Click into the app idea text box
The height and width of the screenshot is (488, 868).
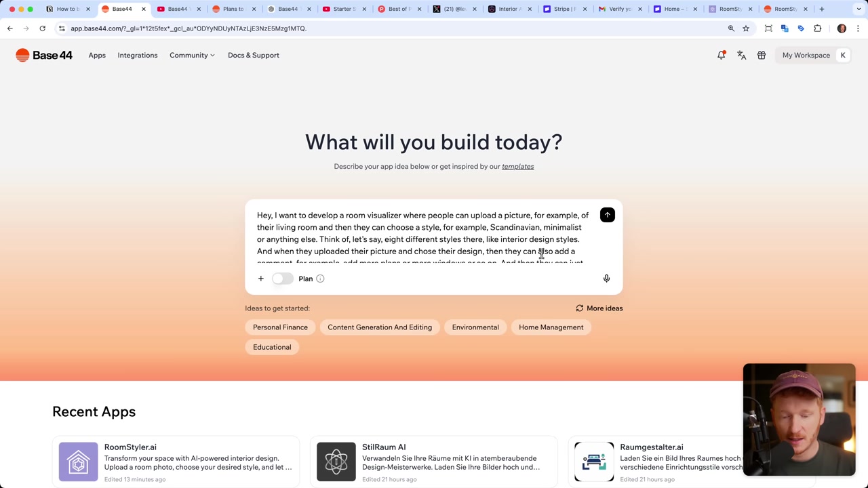click(423, 236)
